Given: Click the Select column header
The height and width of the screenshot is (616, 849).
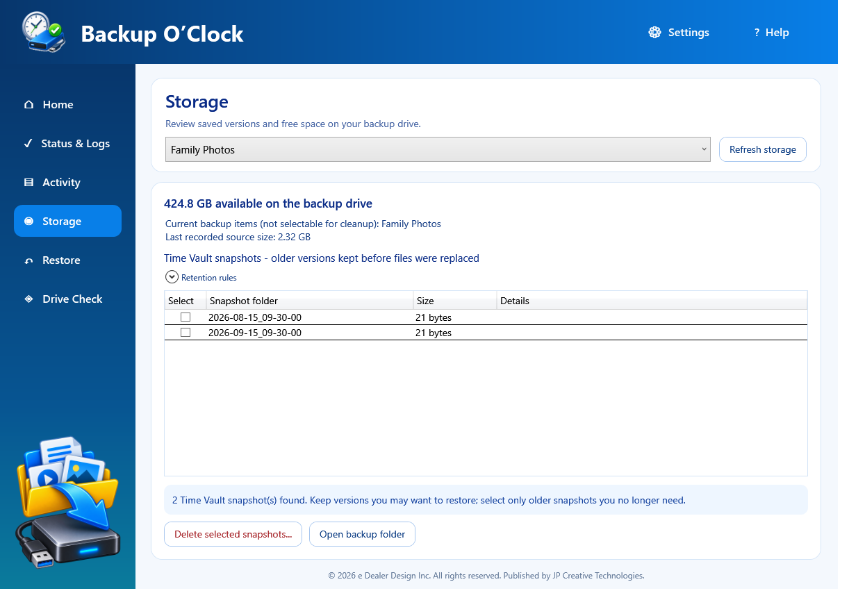Looking at the screenshot, I should (x=186, y=301).
